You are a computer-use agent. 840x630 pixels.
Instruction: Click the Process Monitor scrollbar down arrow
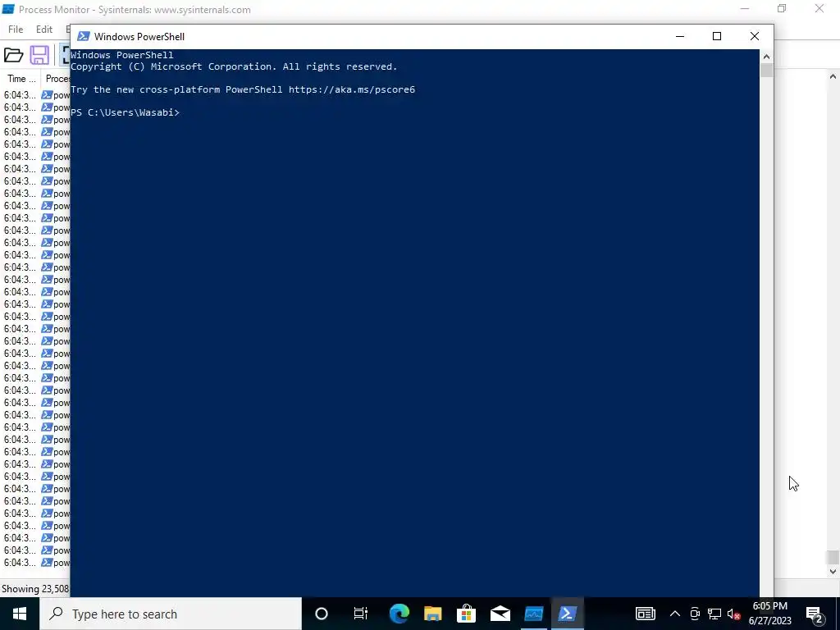tap(833, 572)
